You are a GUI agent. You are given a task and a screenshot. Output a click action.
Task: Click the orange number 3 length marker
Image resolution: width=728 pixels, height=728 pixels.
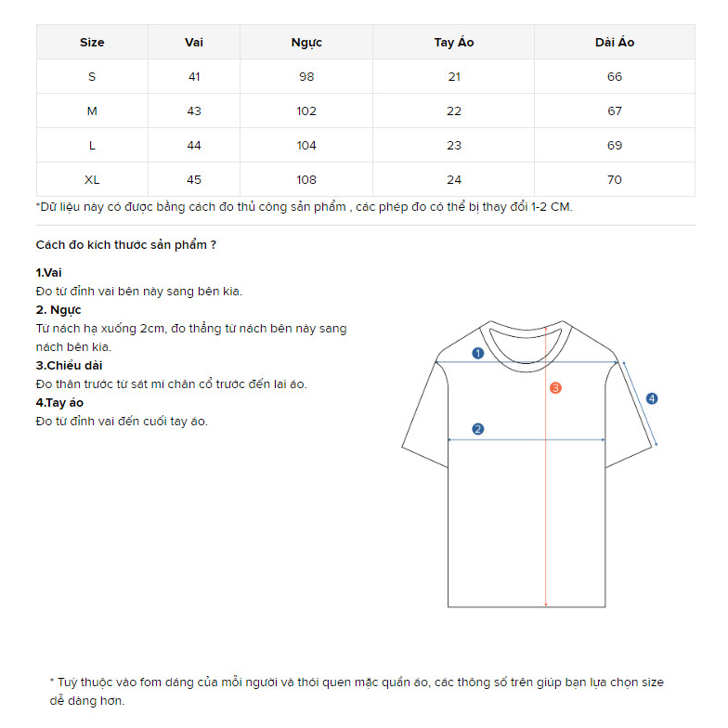click(x=555, y=387)
